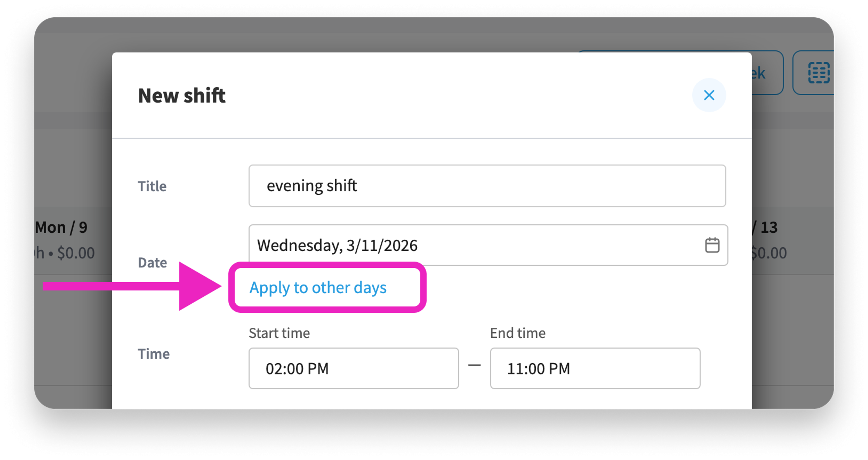Select the Mon / 9 day column header
Screen dimensions: 868x460
click(61, 227)
